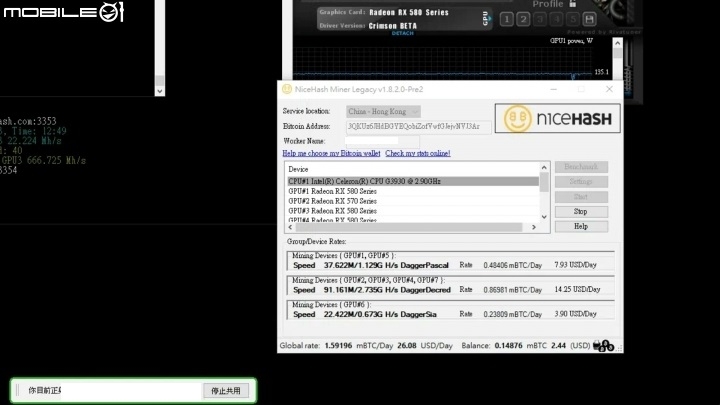Click DaggerSia speed value 22.422M/0.673G
The height and width of the screenshot is (405, 720).
361,315
